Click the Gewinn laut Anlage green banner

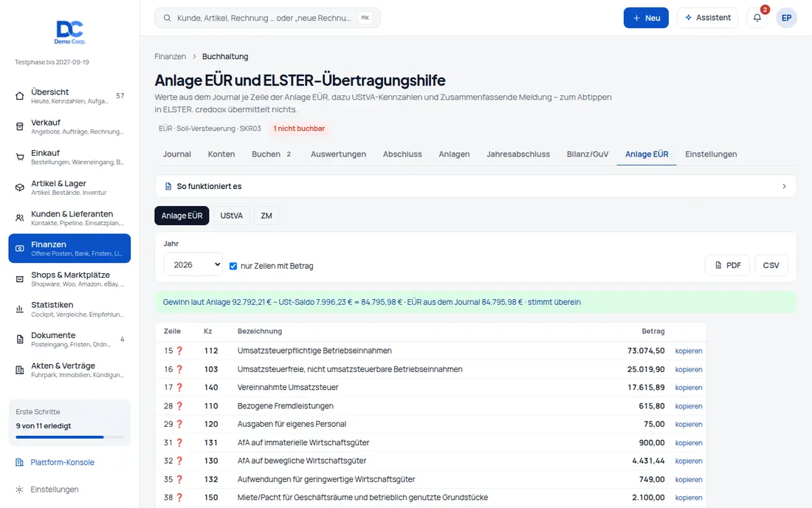coord(475,303)
